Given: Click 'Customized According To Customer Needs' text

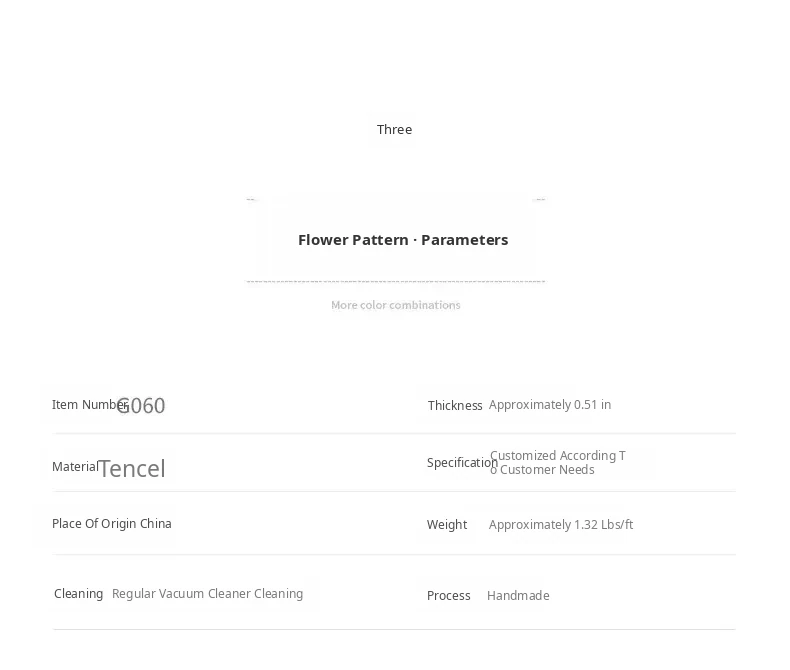Looking at the screenshot, I should click(558, 462).
